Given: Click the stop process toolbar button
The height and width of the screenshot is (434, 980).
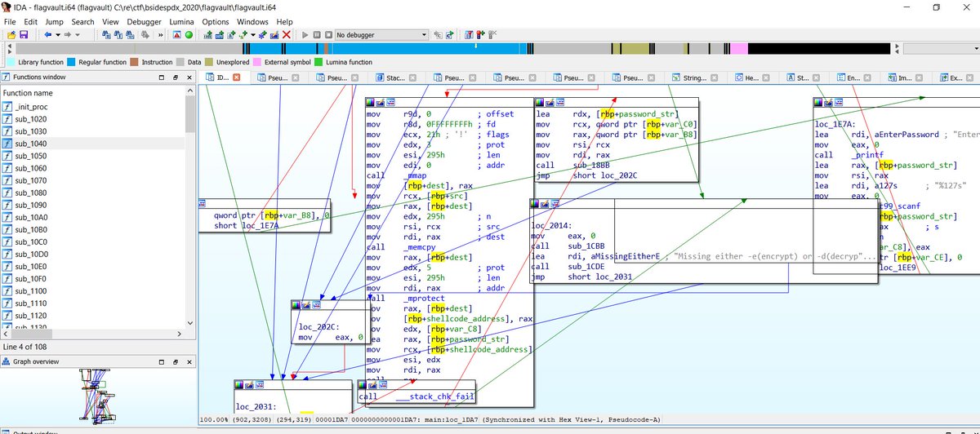Looking at the screenshot, I should pyautogui.click(x=328, y=35).
